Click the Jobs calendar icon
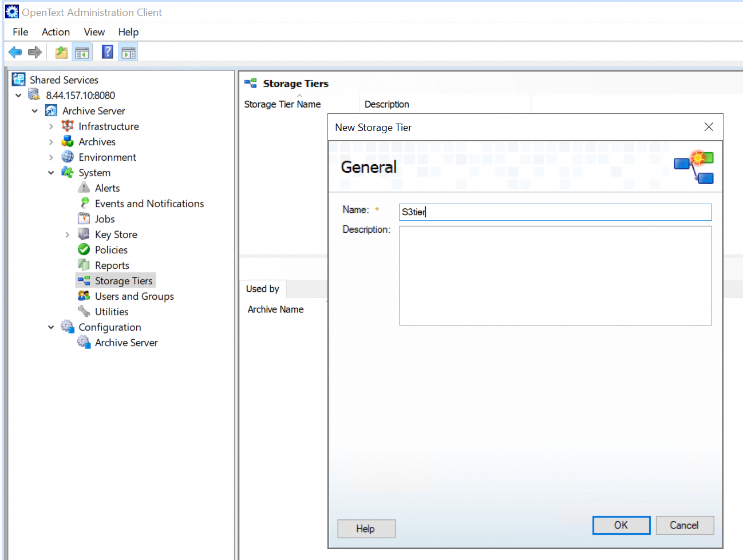The image size is (743, 560). (84, 219)
